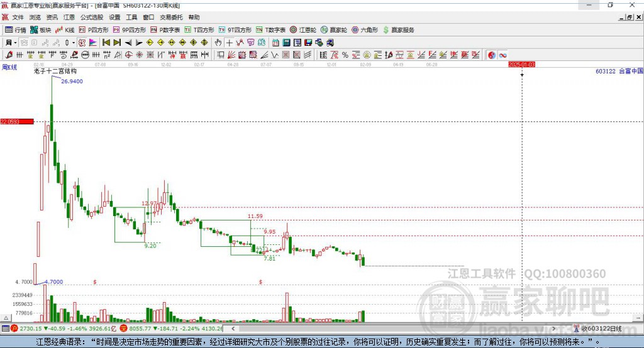Restore the inner chart window button
Image resolution: width=644 pixels, height=348 pixels.
point(629,17)
